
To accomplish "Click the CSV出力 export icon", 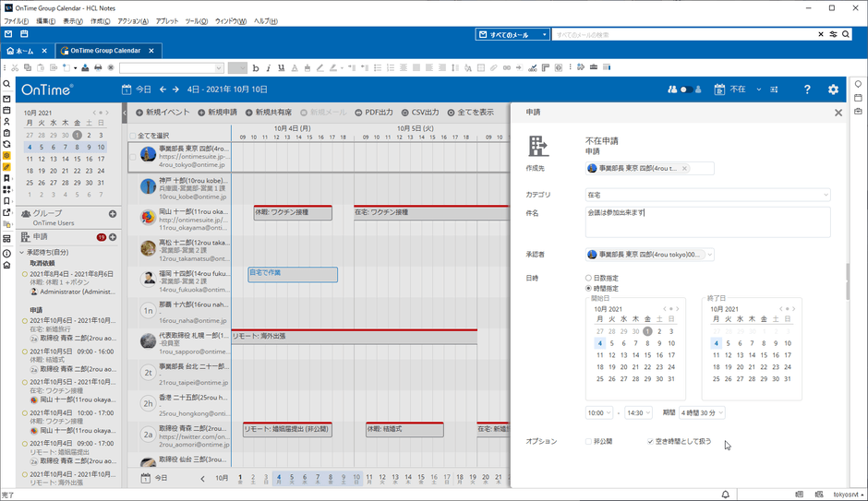I will tap(404, 113).
